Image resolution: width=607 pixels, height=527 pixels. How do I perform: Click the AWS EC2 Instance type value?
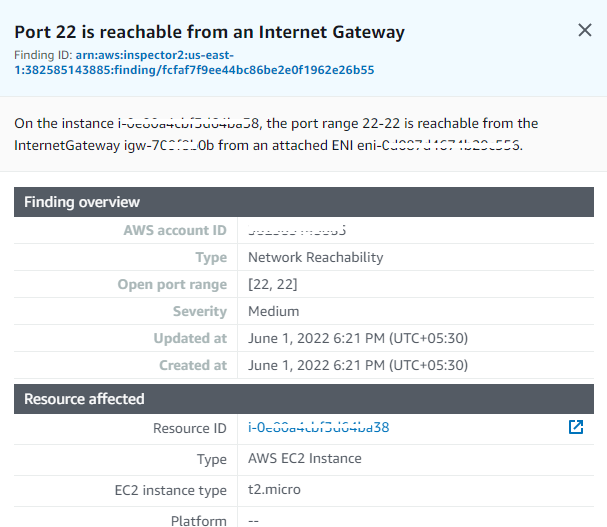(305, 458)
